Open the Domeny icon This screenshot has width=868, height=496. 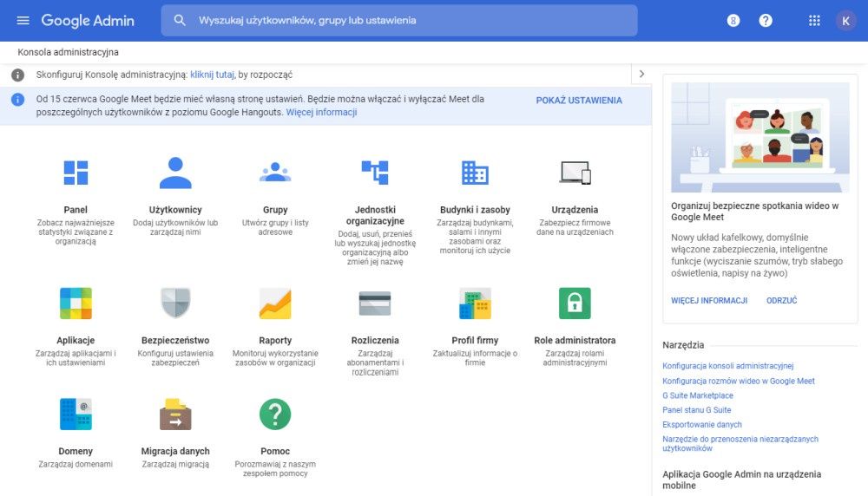[76, 414]
